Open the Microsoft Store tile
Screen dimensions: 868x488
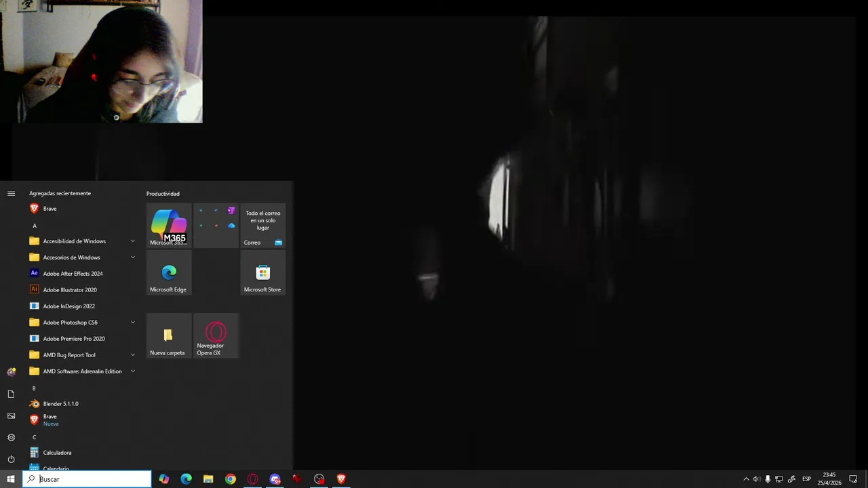coord(263,272)
